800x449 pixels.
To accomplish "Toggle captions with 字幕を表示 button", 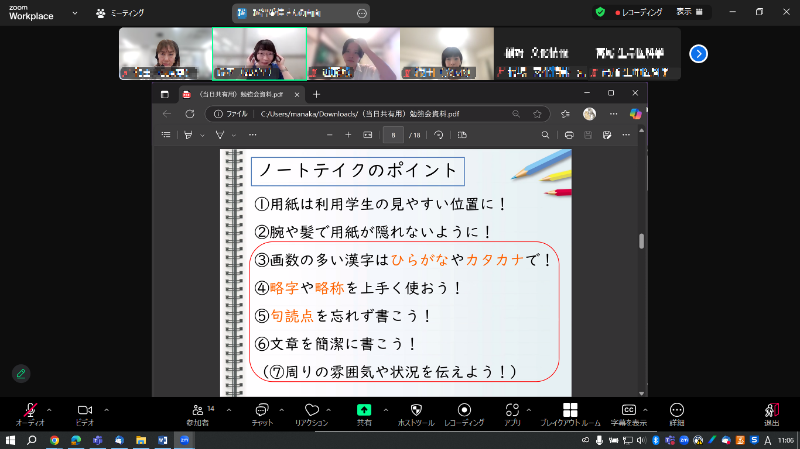I will 629,411.
